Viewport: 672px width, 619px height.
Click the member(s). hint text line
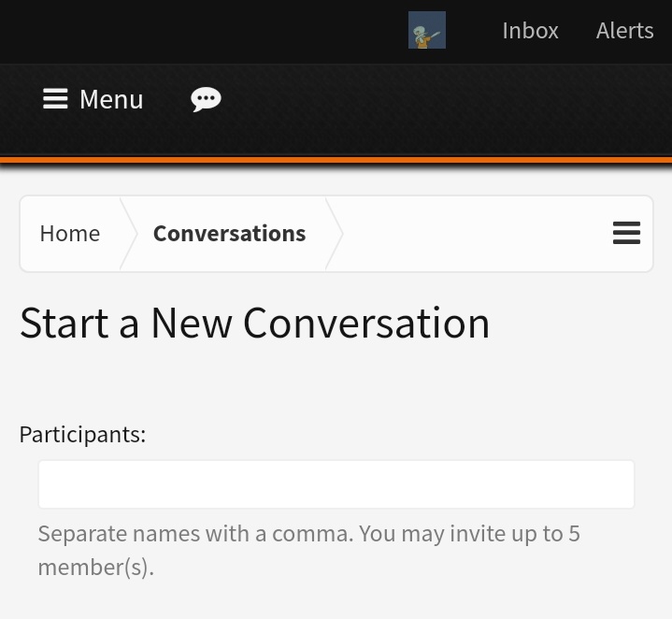click(96, 568)
